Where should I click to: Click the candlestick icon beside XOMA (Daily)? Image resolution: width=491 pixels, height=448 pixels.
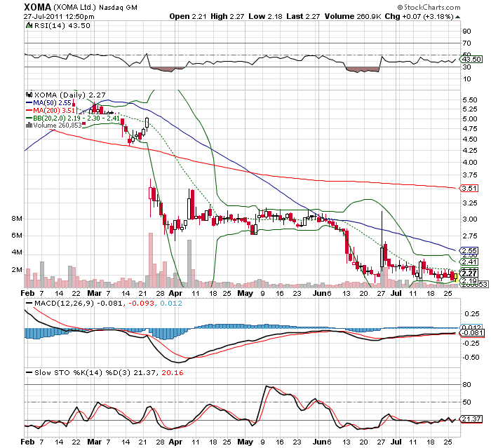click(29, 95)
